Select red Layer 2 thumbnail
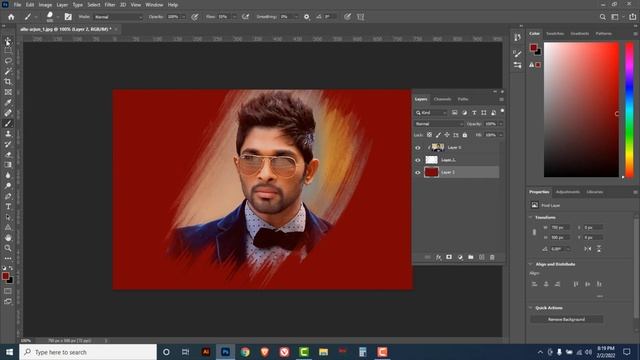This screenshot has height=360, width=640. [431, 172]
